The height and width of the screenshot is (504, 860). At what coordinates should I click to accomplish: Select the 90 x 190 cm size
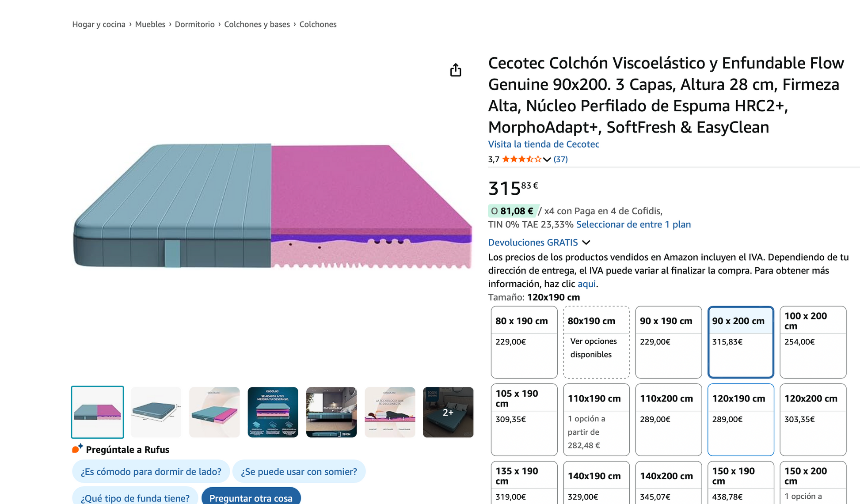pos(668,342)
